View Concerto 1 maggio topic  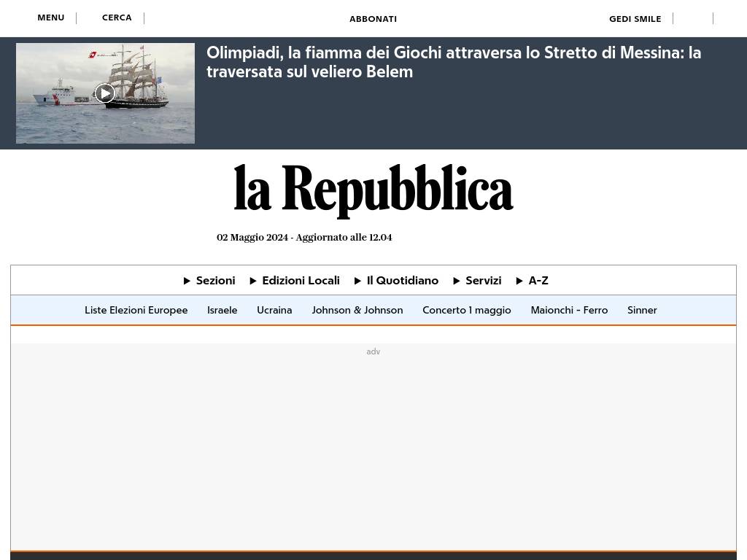[466, 310]
